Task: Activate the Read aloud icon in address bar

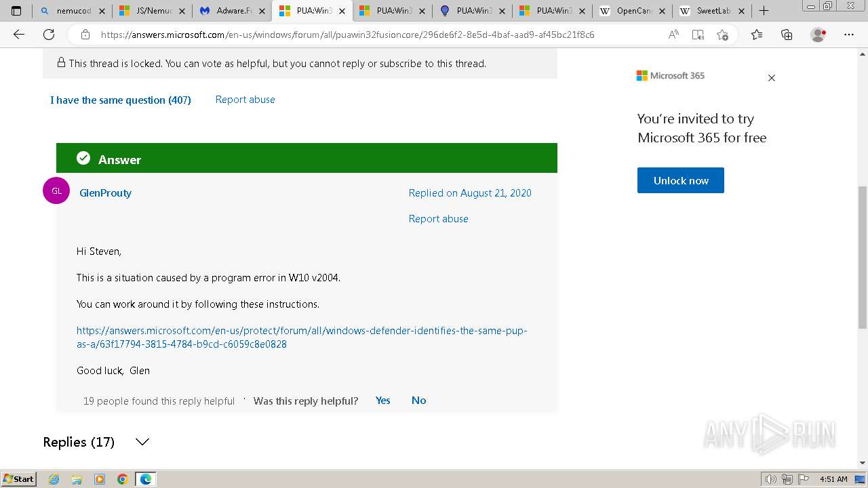Action: pyautogui.click(x=673, y=35)
